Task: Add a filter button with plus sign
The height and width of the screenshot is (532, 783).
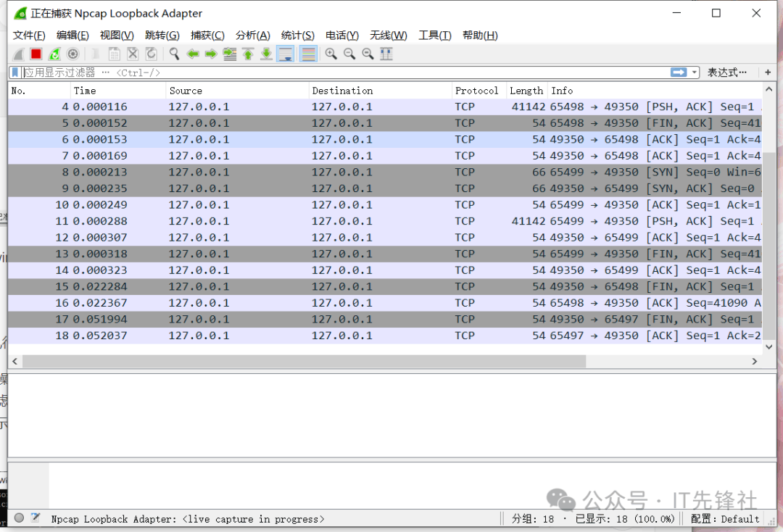Action: click(768, 72)
